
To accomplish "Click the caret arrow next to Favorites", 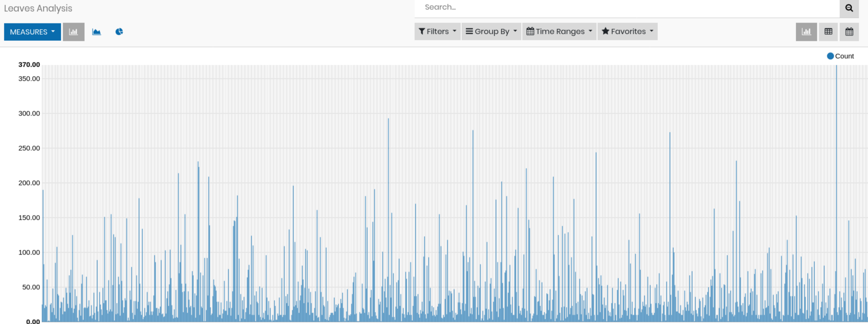I will tap(651, 31).
